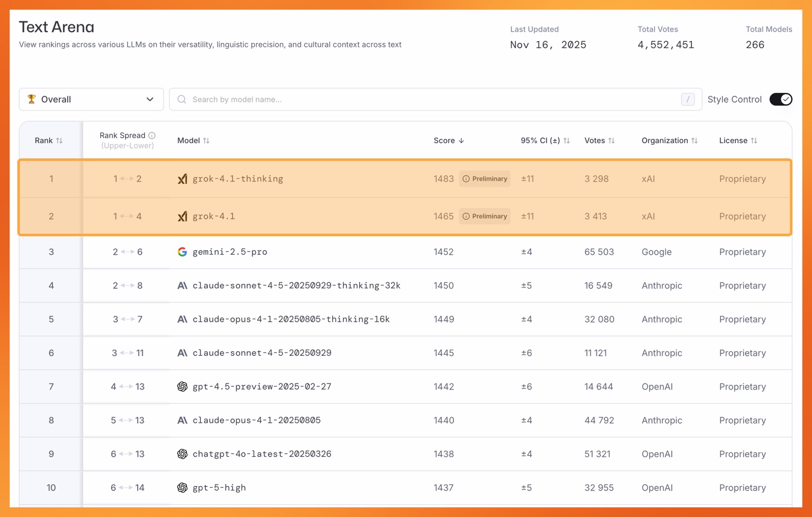Screen dimensions: 812x517
Task: Open the Overall category dropdown
Action: click(x=91, y=99)
